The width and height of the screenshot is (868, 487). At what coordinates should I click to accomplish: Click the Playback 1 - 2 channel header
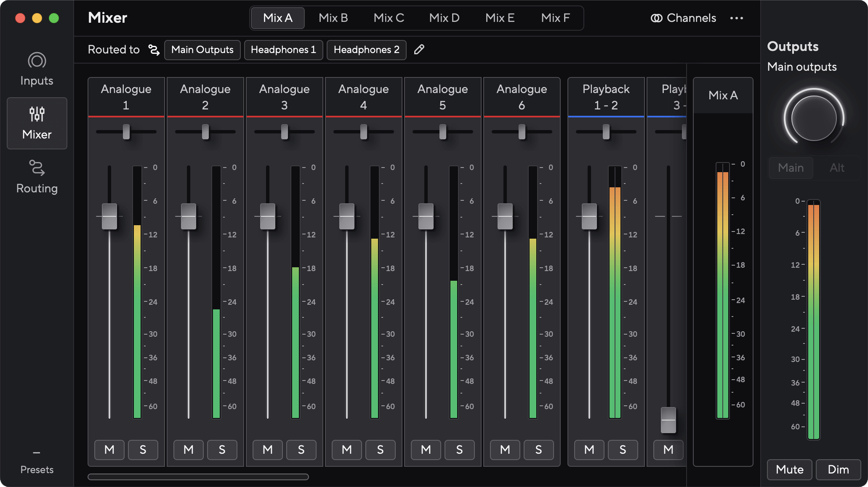click(x=606, y=97)
